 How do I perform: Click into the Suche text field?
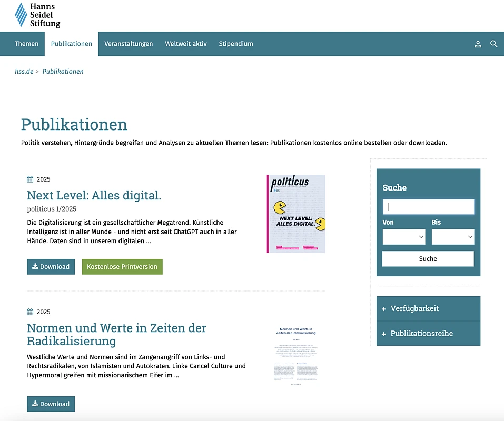click(428, 207)
